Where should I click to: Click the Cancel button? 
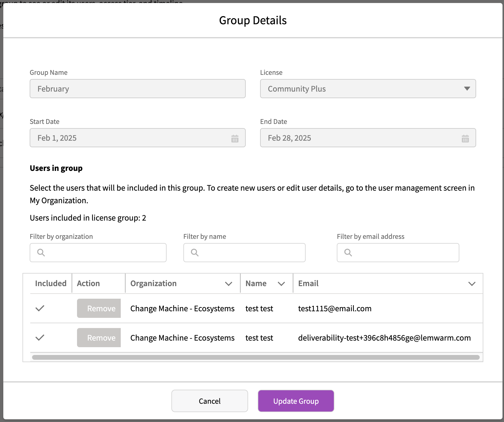pos(209,401)
